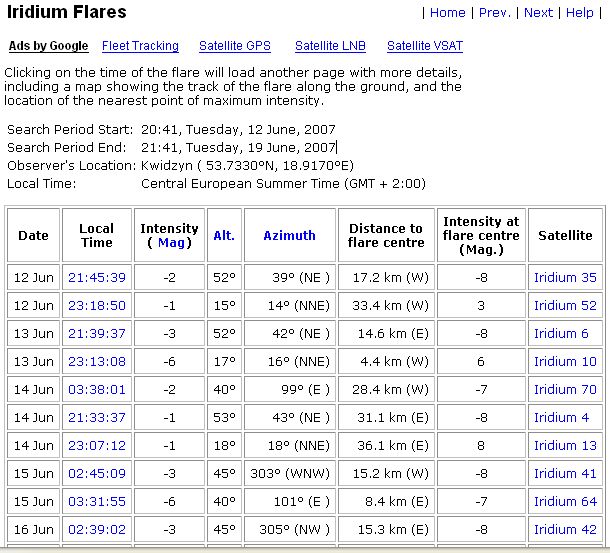Open the Iridium 64 satellite link
The height and width of the screenshot is (553, 610).
[565, 502]
